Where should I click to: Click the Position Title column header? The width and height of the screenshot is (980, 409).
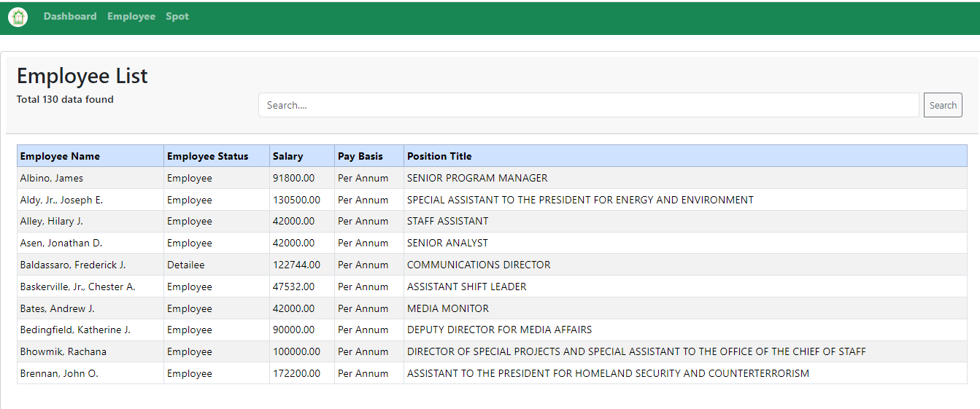pos(439,156)
